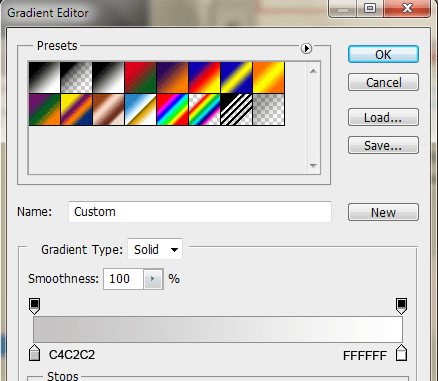Choose the Red, Green gradient preset
This screenshot has height=381, width=438.
(140, 77)
